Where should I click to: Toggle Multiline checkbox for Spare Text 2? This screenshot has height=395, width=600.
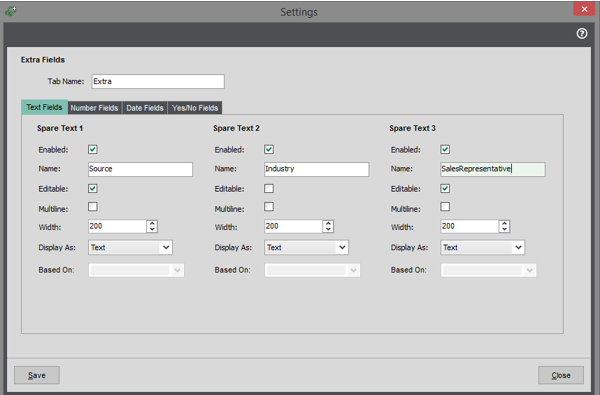click(269, 207)
